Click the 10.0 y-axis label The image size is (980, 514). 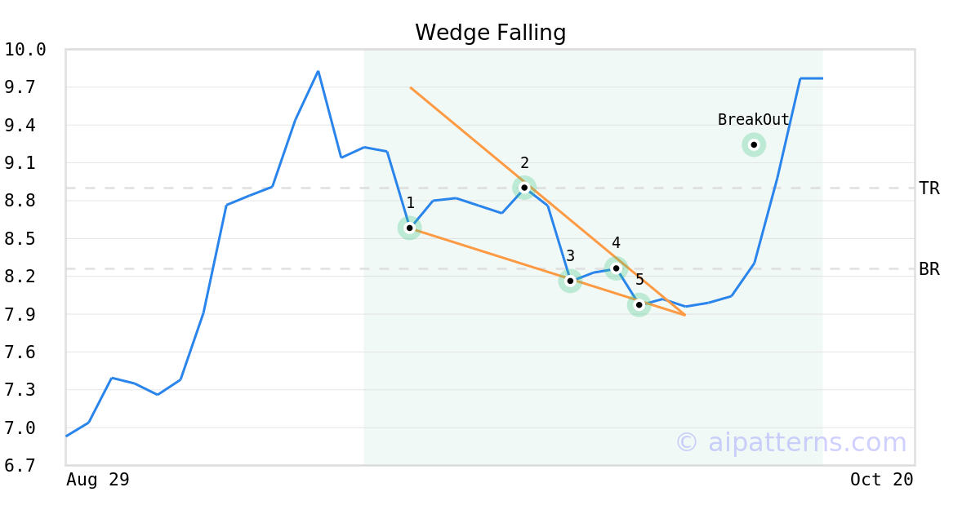point(24,50)
